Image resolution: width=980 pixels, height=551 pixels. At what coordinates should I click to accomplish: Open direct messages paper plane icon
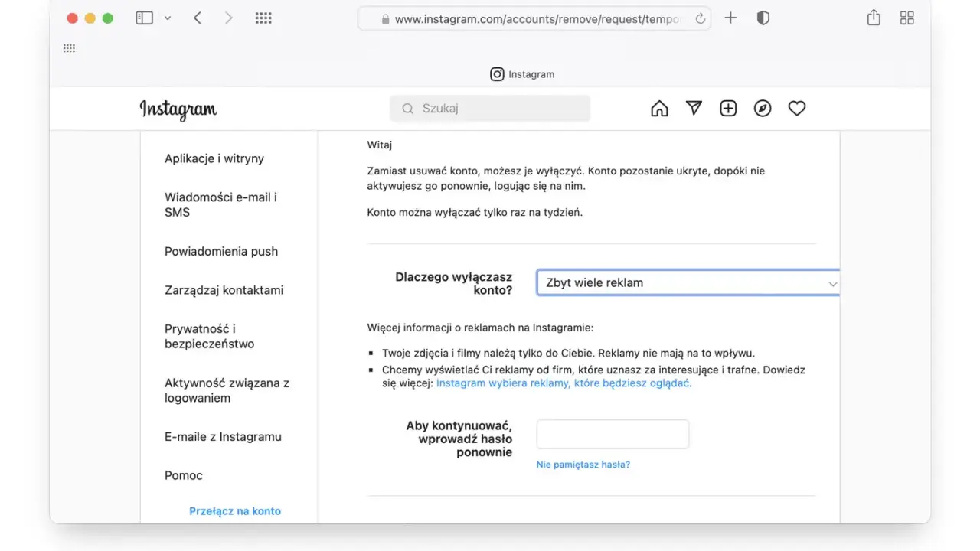click(x=694, y=109)
